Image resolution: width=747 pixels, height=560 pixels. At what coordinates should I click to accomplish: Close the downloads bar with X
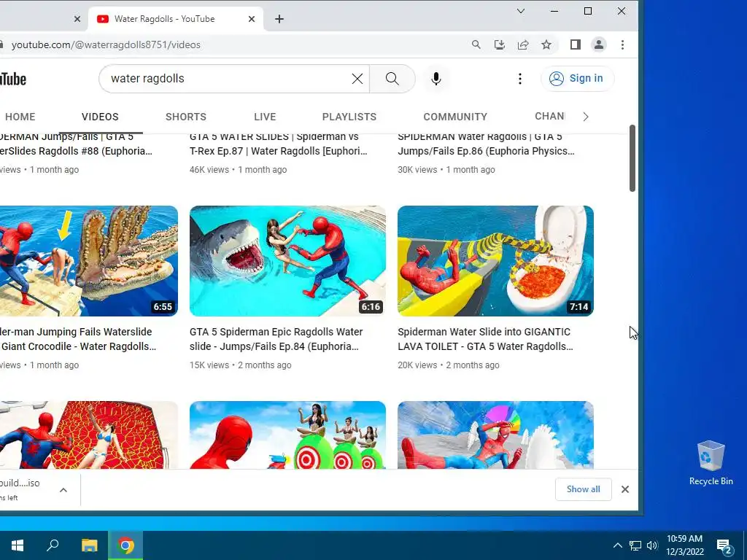pyautogui.click(x=625, y=489)
